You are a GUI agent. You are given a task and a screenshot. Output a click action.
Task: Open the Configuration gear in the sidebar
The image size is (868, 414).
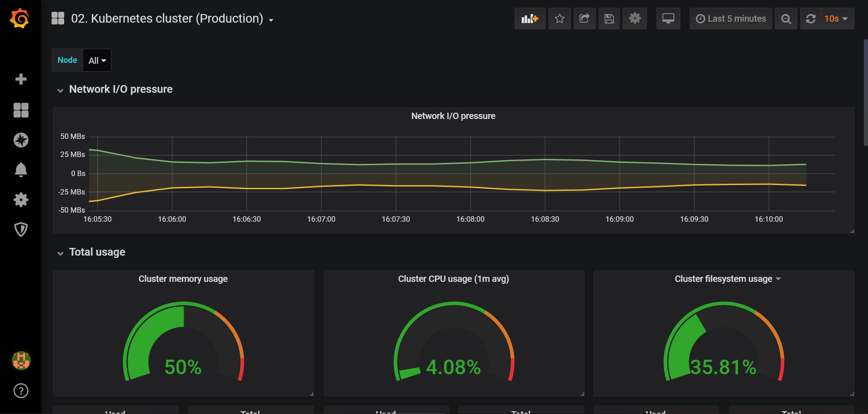click(x=21, y=200)
